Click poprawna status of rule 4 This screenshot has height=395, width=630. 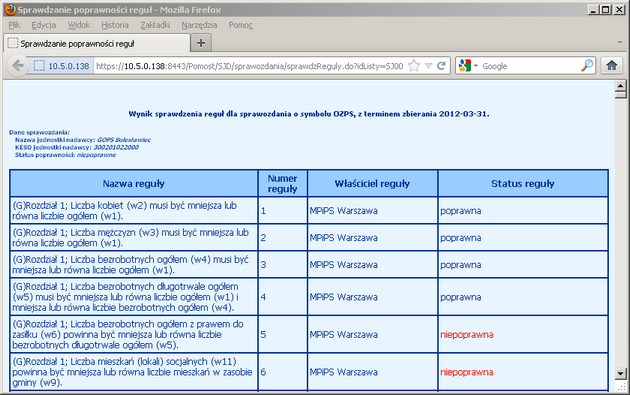click(x=460, y=297)
